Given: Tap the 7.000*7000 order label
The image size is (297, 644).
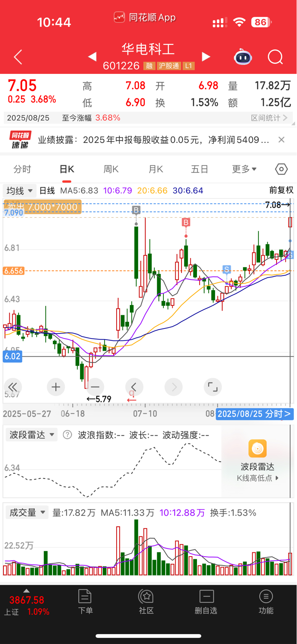Looking at the screenshot, I should tap(42, 207).
